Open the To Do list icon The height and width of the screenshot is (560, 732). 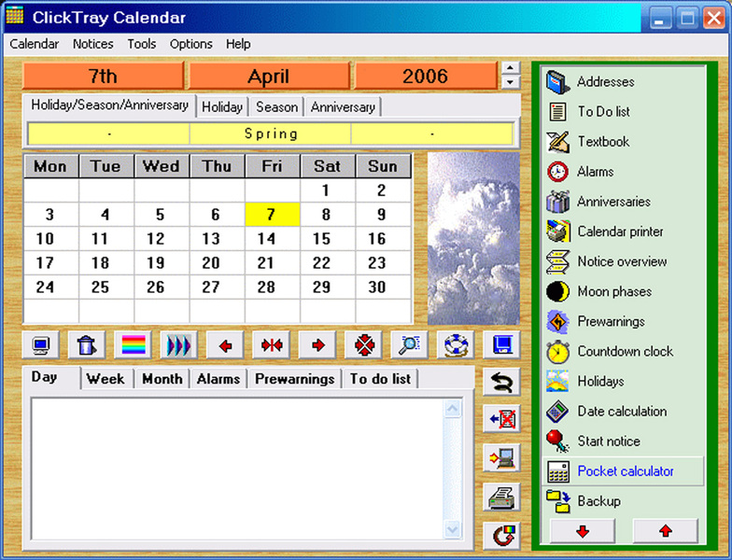pos(558,112)
